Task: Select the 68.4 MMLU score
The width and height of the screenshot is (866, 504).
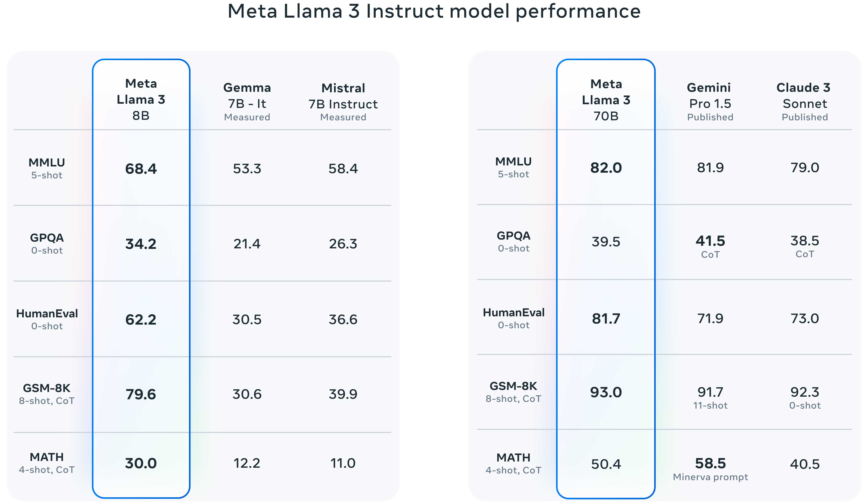Action: [x=141, y=169]
